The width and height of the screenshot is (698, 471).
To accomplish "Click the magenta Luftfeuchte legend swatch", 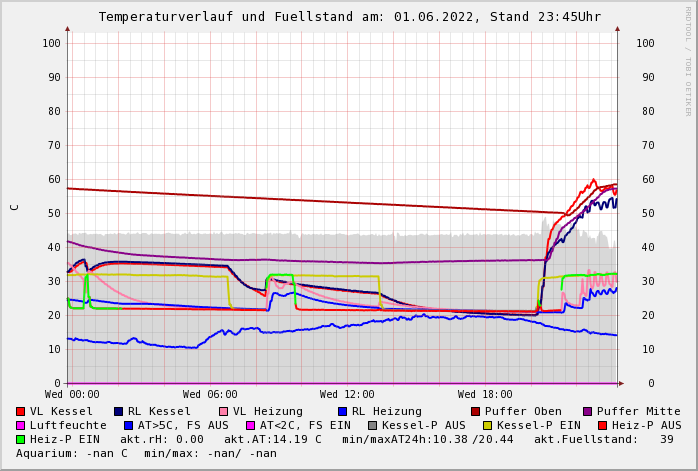I will [x=21, y=425].
